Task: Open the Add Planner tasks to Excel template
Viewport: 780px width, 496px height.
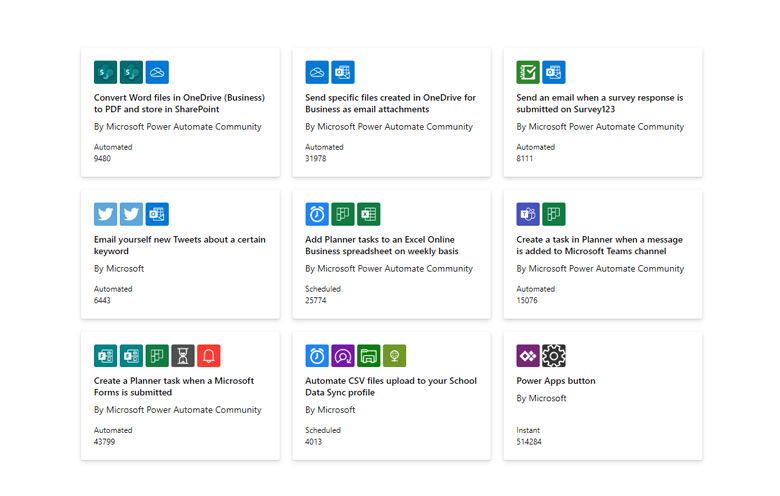Action: 390,245
